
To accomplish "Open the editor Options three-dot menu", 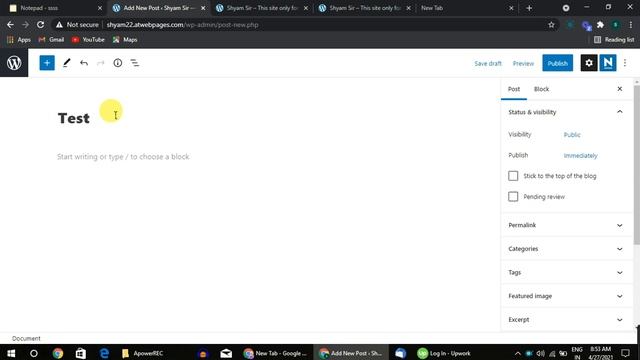I will 625,63.
